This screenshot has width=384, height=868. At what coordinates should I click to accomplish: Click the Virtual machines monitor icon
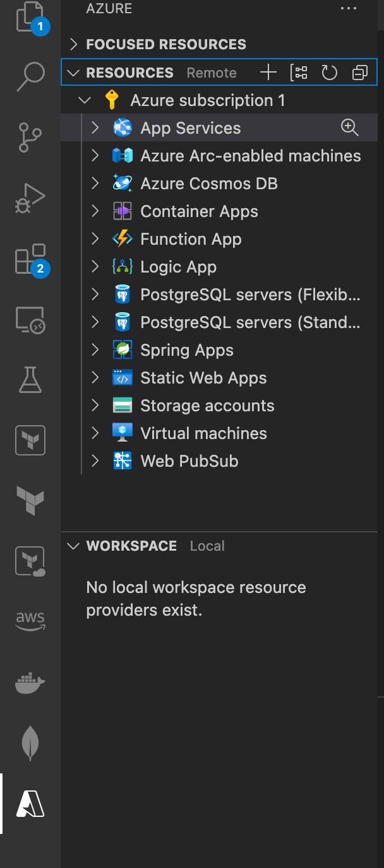[123, 433]
